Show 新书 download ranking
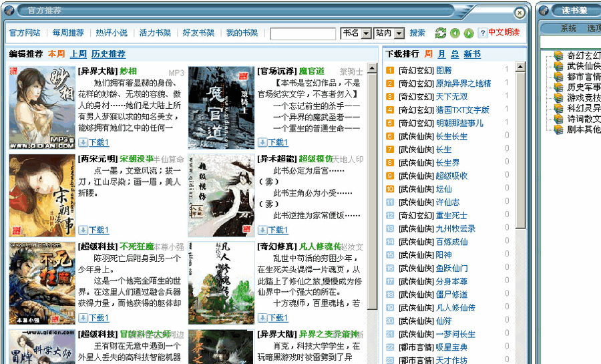 (472, 54)
